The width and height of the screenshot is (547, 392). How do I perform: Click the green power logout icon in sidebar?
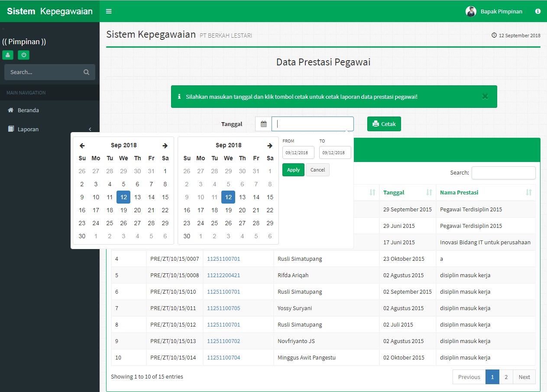23,55
